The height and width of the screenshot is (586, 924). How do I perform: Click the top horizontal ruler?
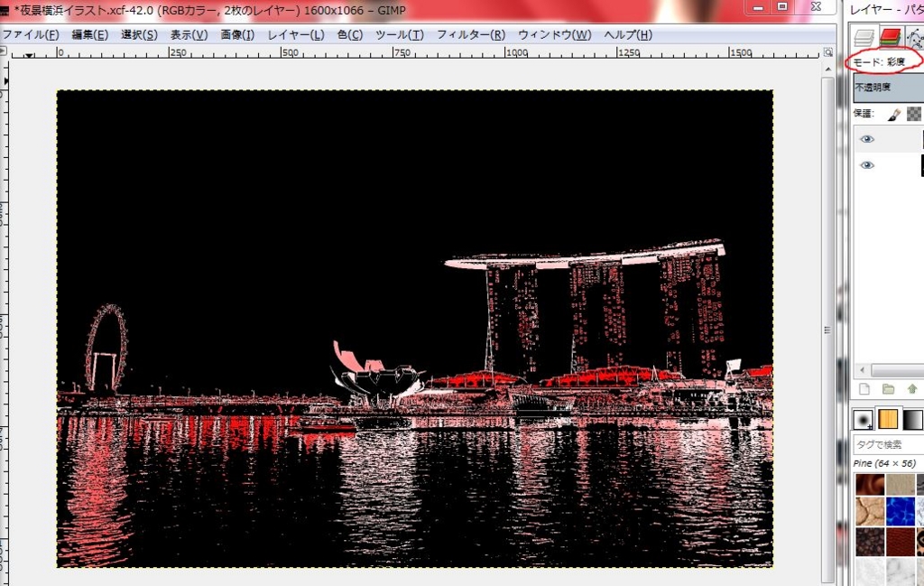(415, 52)
